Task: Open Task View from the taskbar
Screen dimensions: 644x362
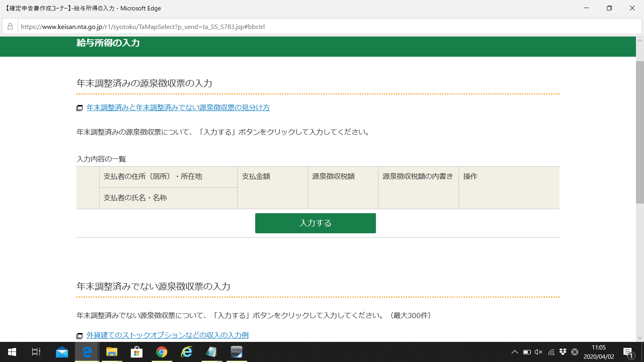Action: point(36,352)
